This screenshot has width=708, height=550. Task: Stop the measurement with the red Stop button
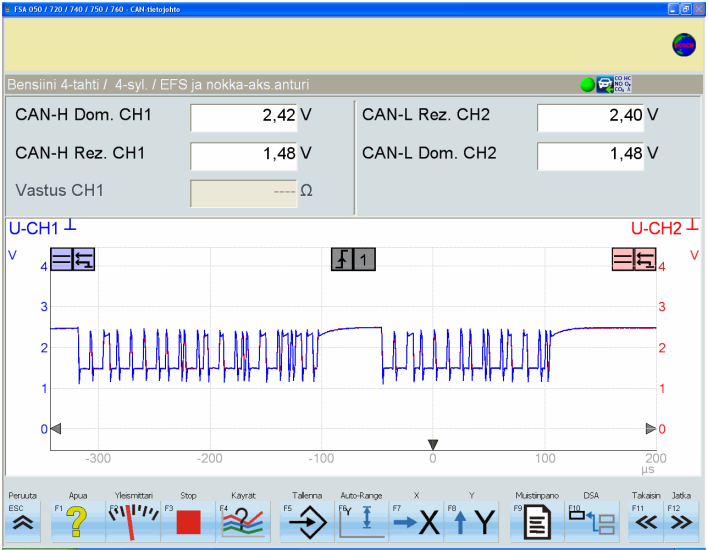coord(189,522)
